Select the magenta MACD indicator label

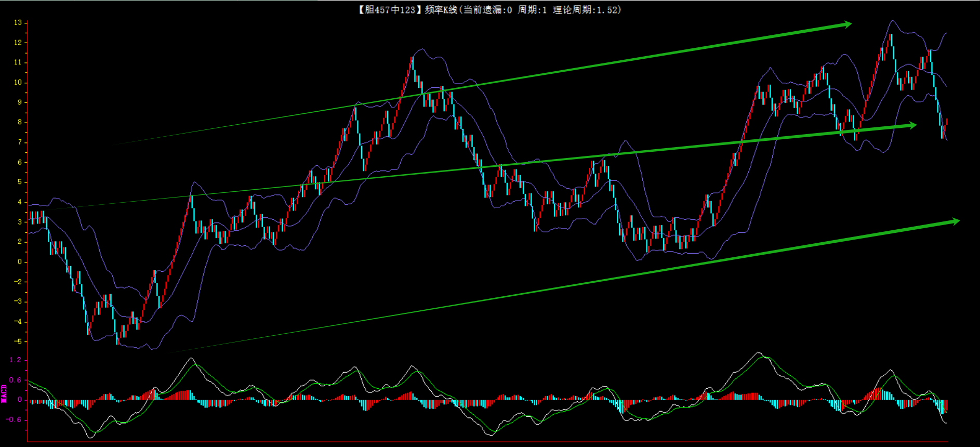(x=4, y=393)
